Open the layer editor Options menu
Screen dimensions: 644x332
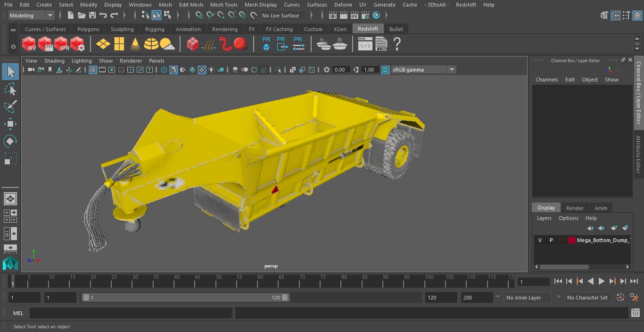[568, 218]
